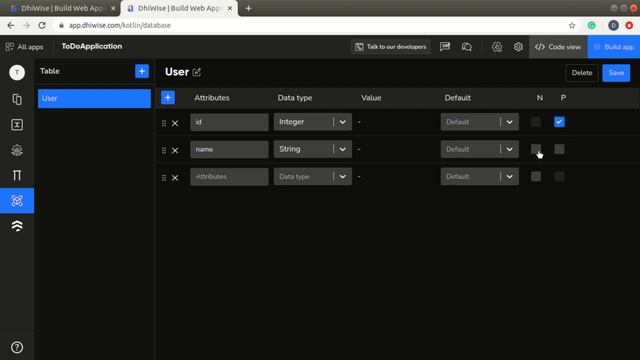Screen dimensions: 640x360
Task: Click the browser address bar URL
Action: 120,25
